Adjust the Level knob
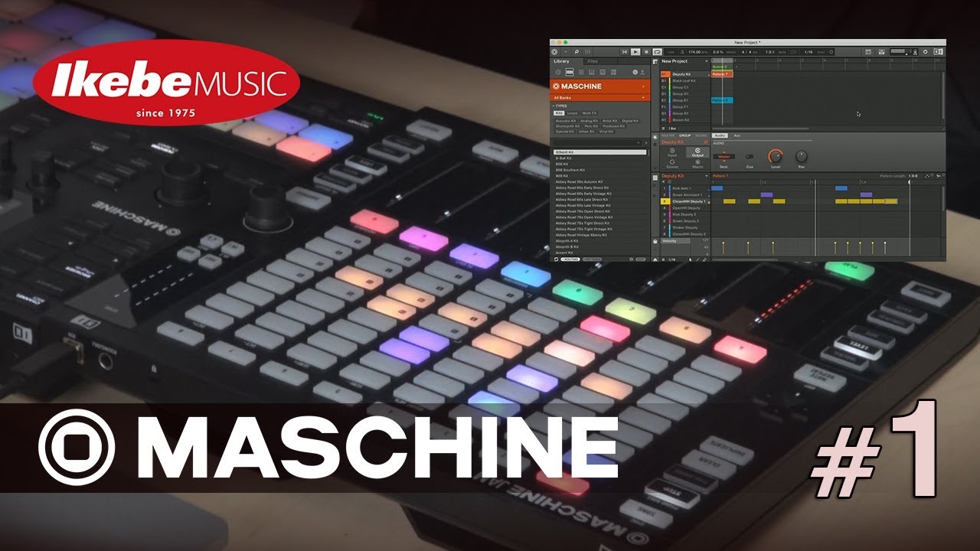 point(776,156)
